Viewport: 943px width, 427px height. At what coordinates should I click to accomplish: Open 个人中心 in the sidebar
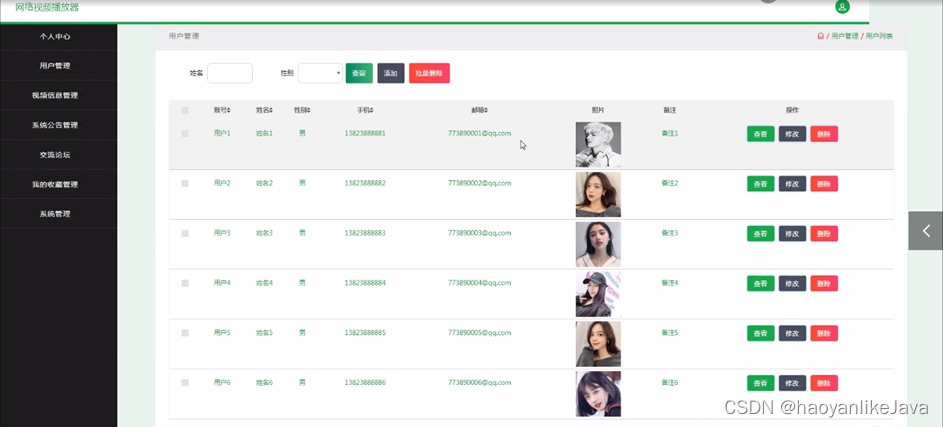pos(55,37)
